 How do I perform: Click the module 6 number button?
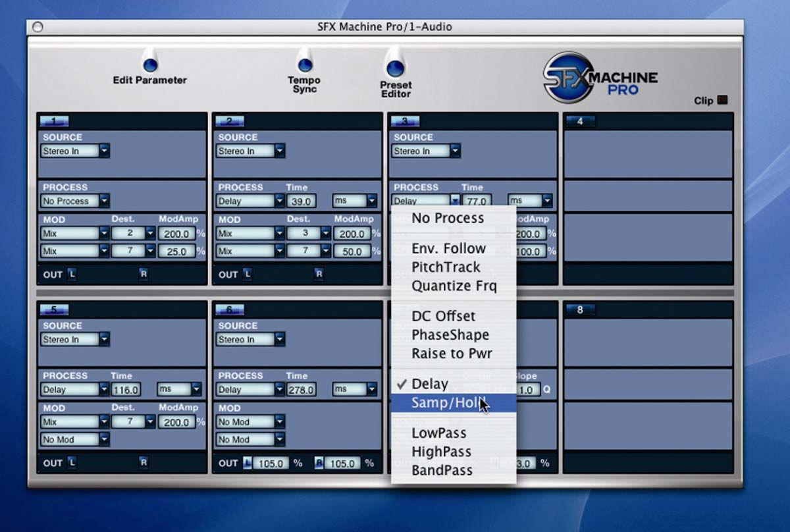click(232, 309)
